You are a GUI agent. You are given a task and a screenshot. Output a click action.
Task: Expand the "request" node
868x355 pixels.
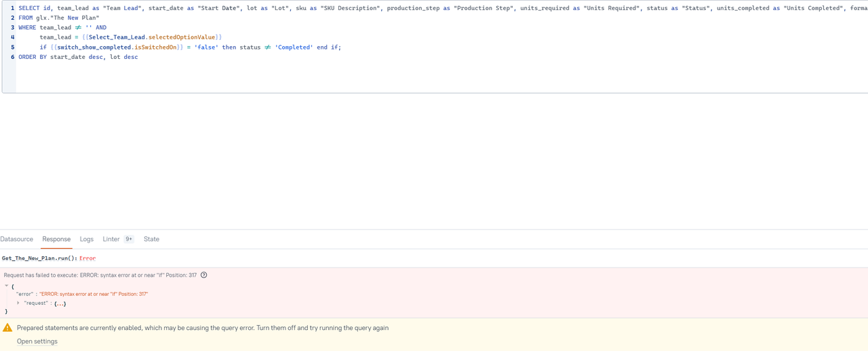pos(18,303)
